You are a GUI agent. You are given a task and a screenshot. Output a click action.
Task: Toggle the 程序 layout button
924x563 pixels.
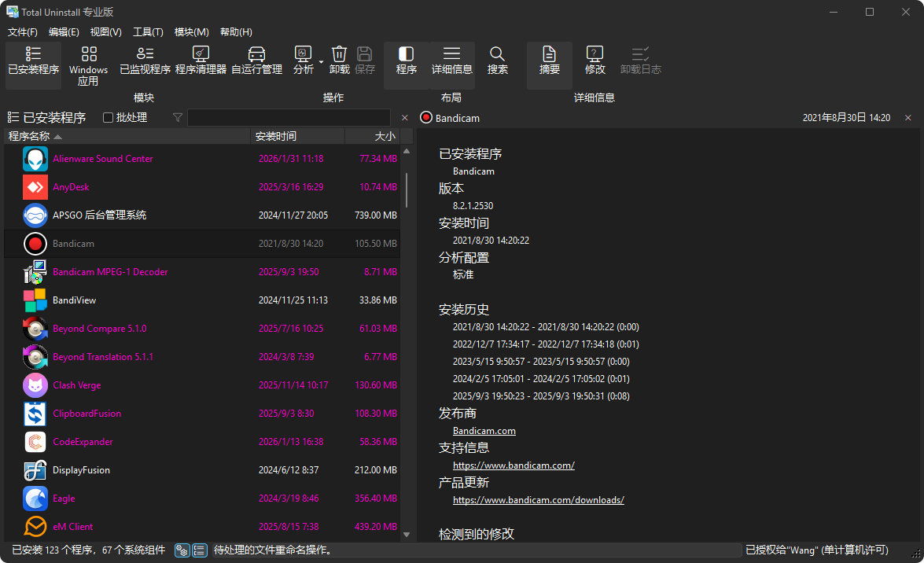point(406,63)
